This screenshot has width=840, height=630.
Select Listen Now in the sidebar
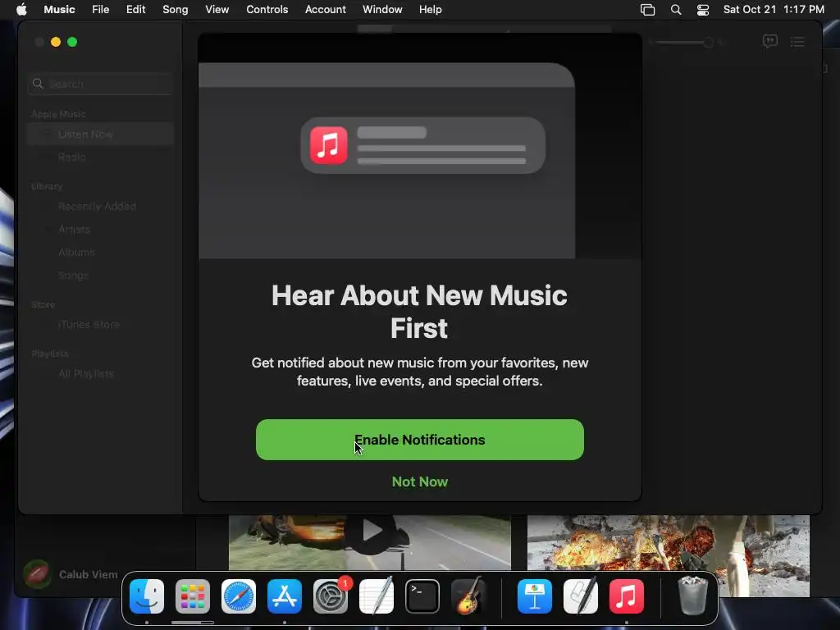(x=100, y=134)
